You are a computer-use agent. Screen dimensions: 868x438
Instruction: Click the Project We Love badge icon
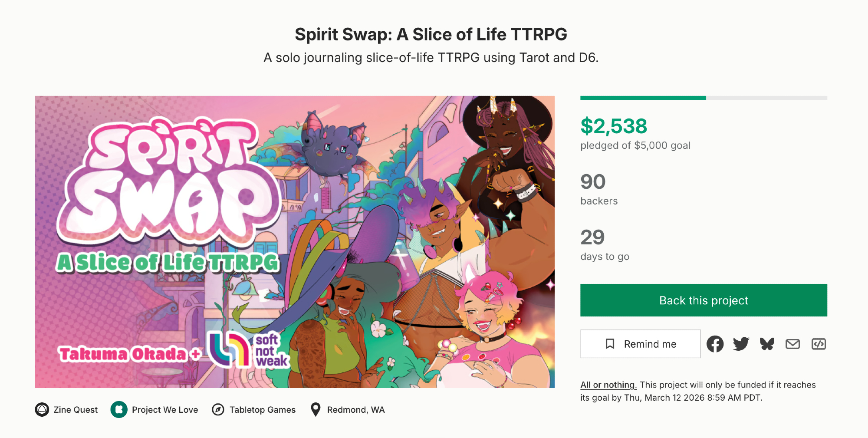point(119,410)
